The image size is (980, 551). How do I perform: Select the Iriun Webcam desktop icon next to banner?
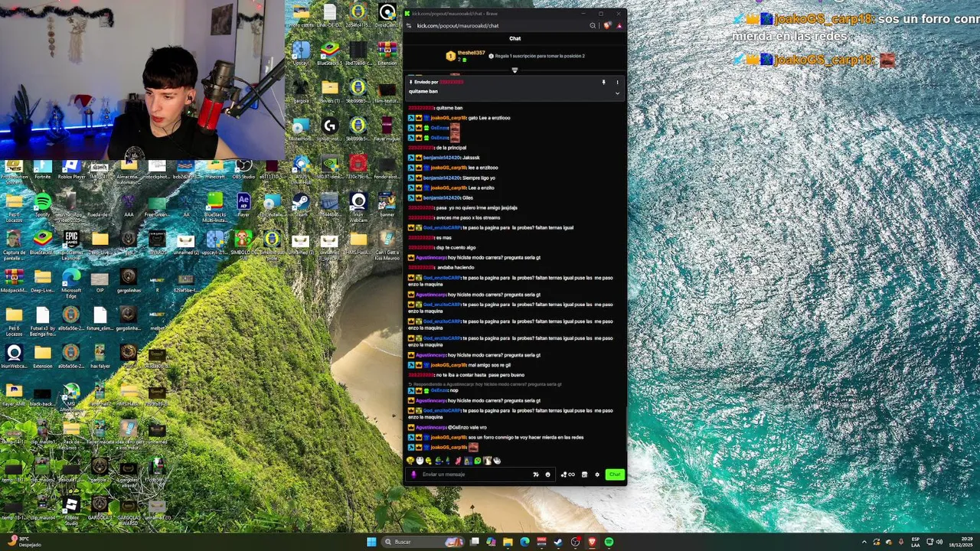[x=358, y=205]
